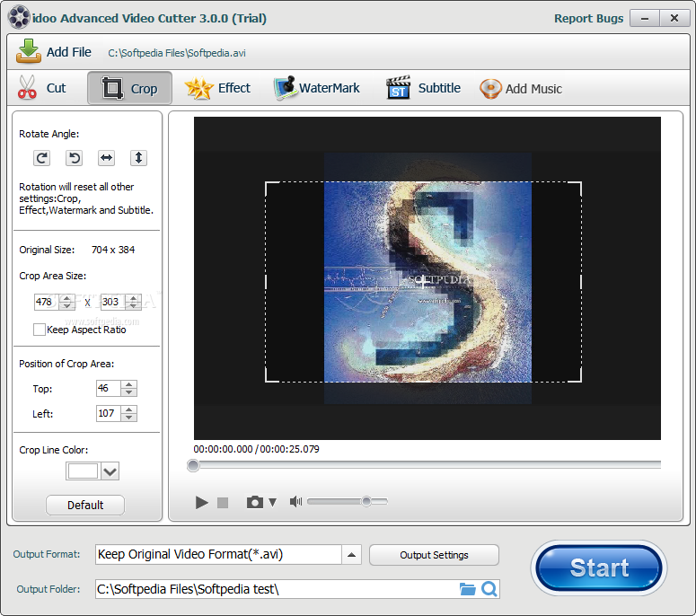Click the crop height field showing 303

[x=113, y=302]
